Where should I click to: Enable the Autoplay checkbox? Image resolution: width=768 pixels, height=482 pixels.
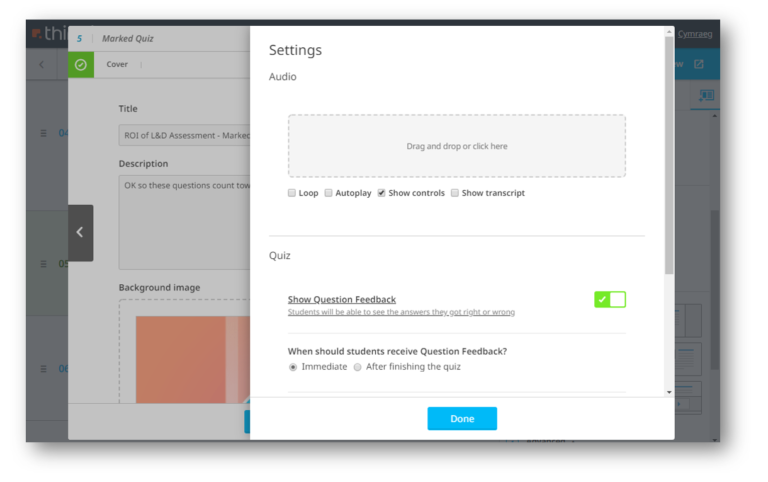pyautogui.click(x=329, y=193)
